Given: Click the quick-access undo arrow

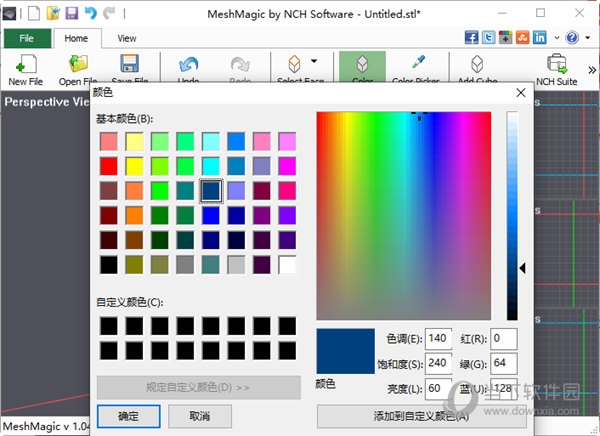Looking at the screenshot, I should point(90,13).
